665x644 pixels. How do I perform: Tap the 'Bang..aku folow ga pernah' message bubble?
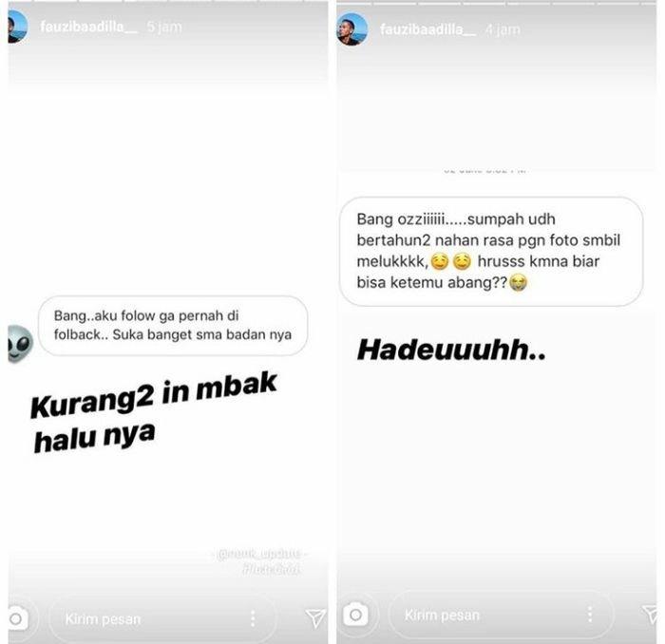173,326
